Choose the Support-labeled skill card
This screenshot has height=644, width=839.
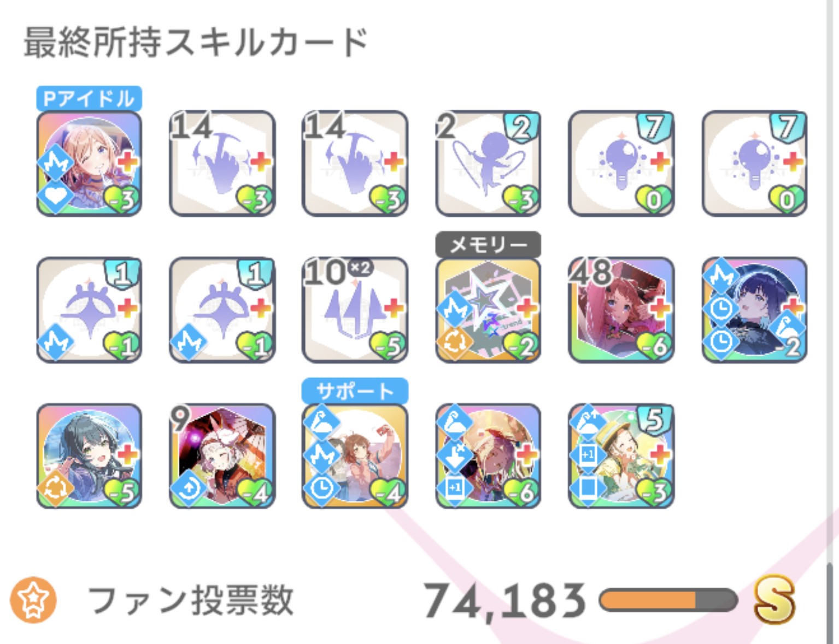coord(355,456)
